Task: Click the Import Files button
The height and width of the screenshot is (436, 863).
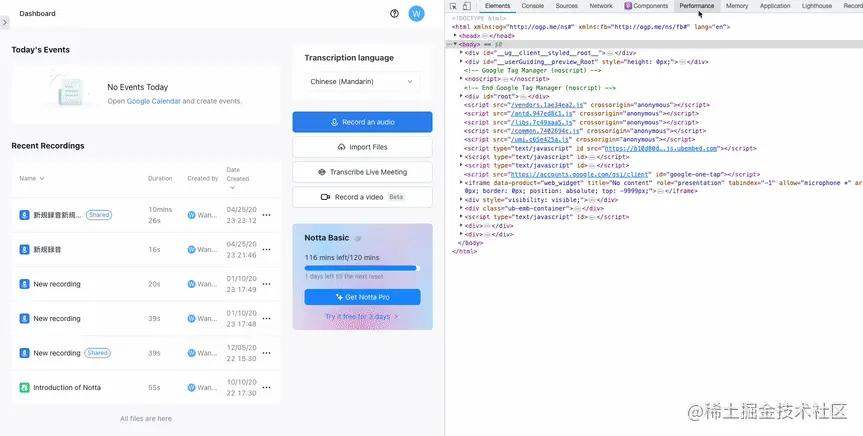Action: pyautogui.click(x=362, y=147)
